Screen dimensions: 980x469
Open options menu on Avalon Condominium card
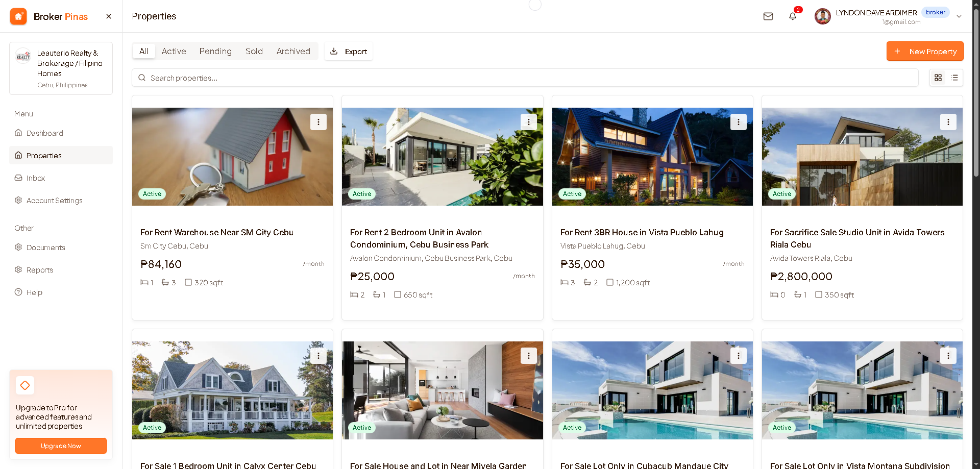coord(529,122)
